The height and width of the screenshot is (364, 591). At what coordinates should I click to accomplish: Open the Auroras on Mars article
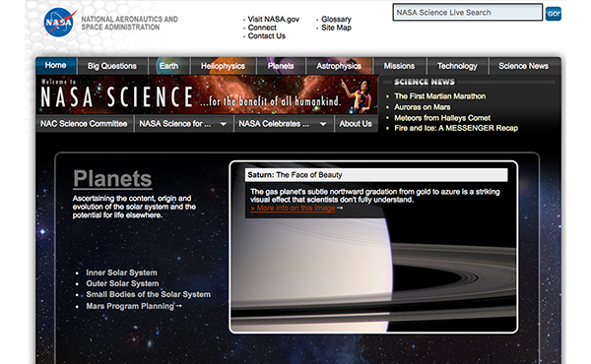tap(423, 107)
